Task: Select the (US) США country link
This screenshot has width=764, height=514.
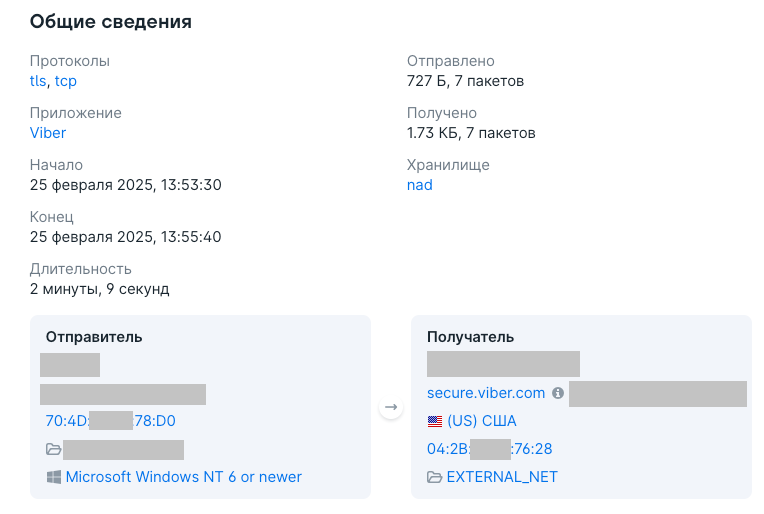Action: click(x=482, y=421)
